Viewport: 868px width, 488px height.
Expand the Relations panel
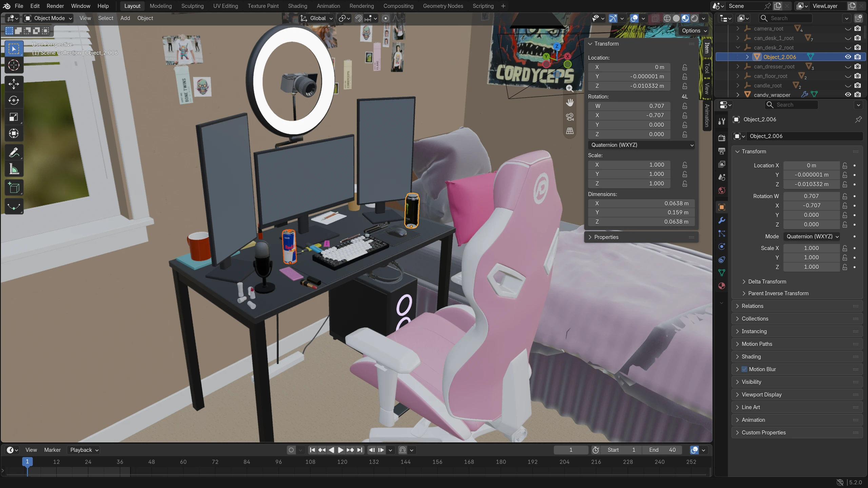[x=797, y=306]
